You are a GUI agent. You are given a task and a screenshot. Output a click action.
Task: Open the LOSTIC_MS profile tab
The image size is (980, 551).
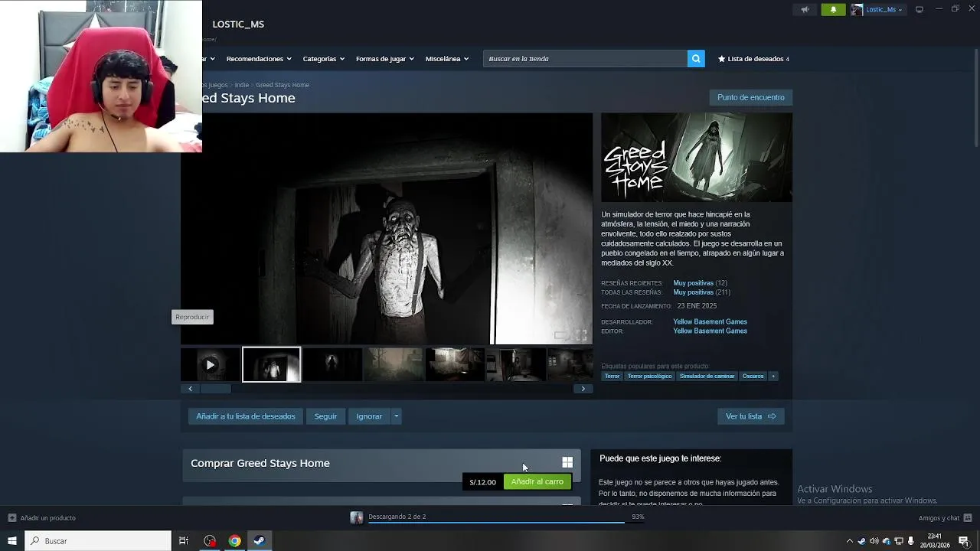coord(238,24)
